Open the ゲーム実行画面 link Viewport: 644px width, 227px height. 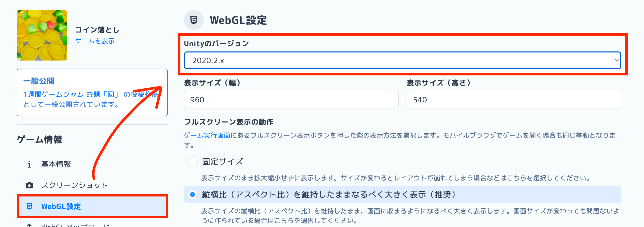point(207,135)
